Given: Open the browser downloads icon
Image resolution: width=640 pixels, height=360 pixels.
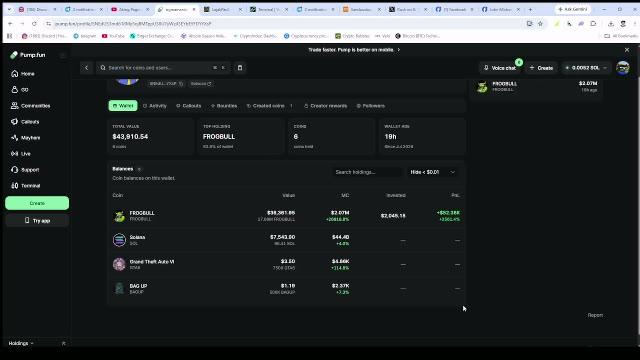Looking at the screenshot, I should tap(611, 24).
